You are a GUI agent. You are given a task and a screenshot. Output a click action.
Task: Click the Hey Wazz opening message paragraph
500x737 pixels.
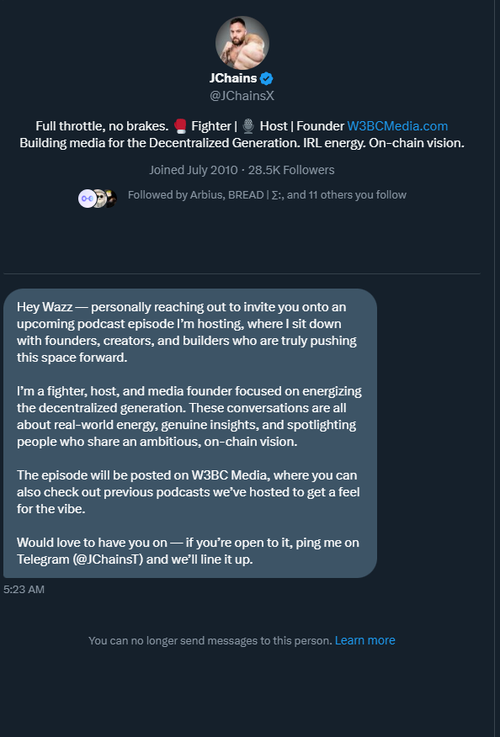[187, 332]
